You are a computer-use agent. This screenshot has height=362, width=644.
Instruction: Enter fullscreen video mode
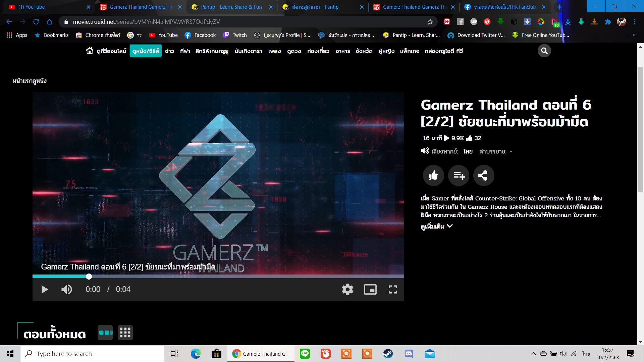pos(393,289)
